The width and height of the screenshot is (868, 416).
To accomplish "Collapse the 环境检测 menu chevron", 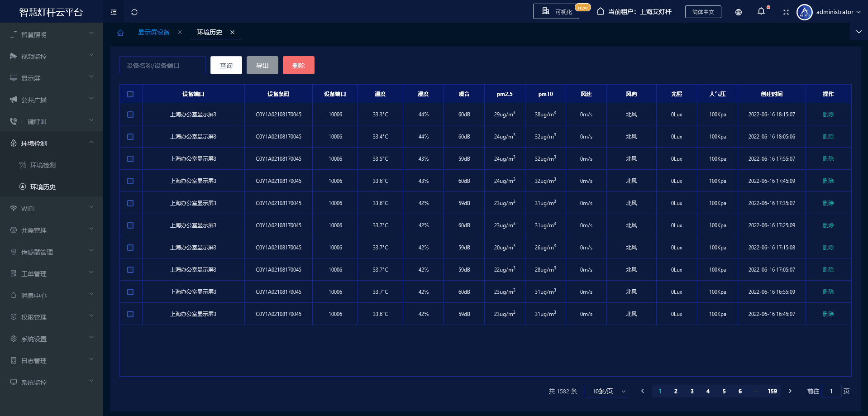I will pos(91,142).
